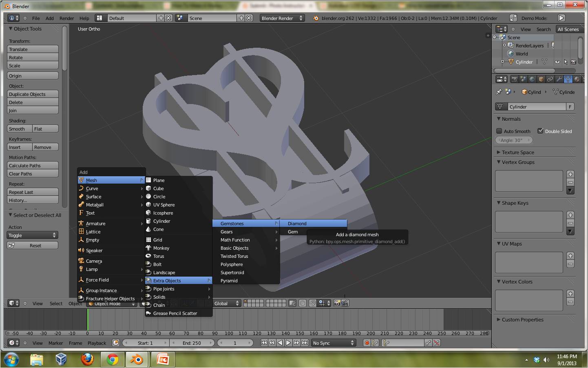
Task: Select the Render properties camera tab
Action: pyautogui.click(x=514, y=79)
